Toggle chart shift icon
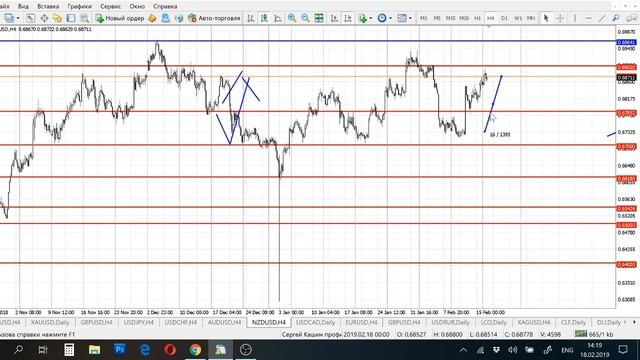The height and width of the screenshot is (360, 640). point(348,18)
